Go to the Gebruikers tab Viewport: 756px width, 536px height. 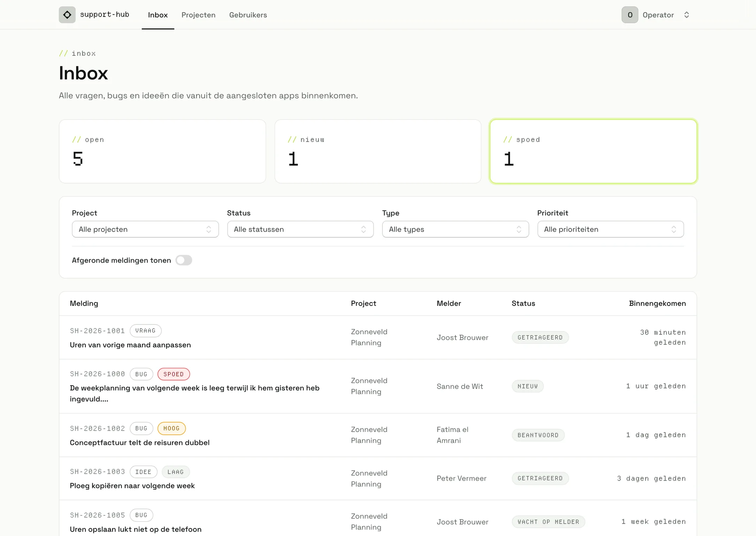click(x=248, y=15)
